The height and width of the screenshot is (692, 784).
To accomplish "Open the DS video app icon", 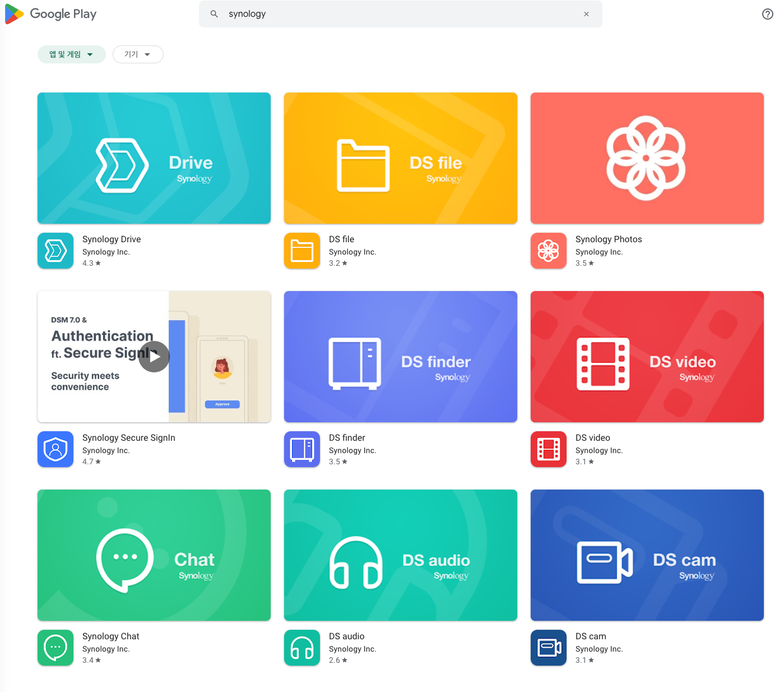I will pyautogui.click(x=549, y=449).
